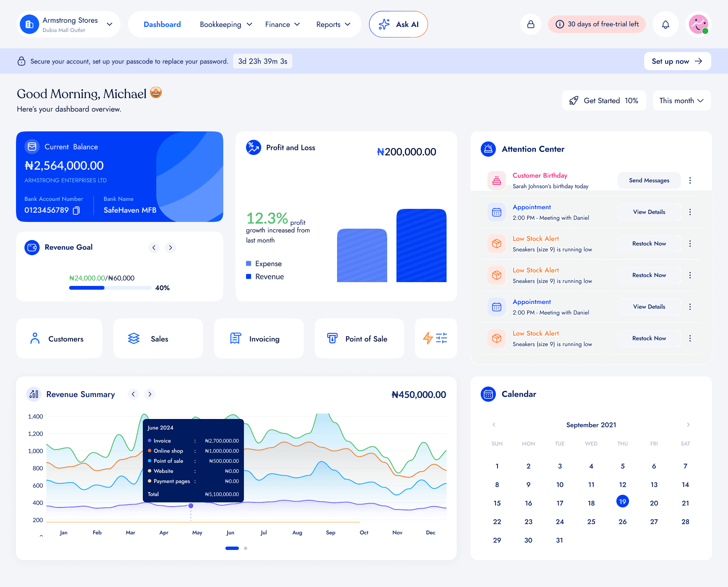This screenshot has width=728, height=587.
Task: Click the info icon in free-trial badge
Action: [x=560, y=24]
